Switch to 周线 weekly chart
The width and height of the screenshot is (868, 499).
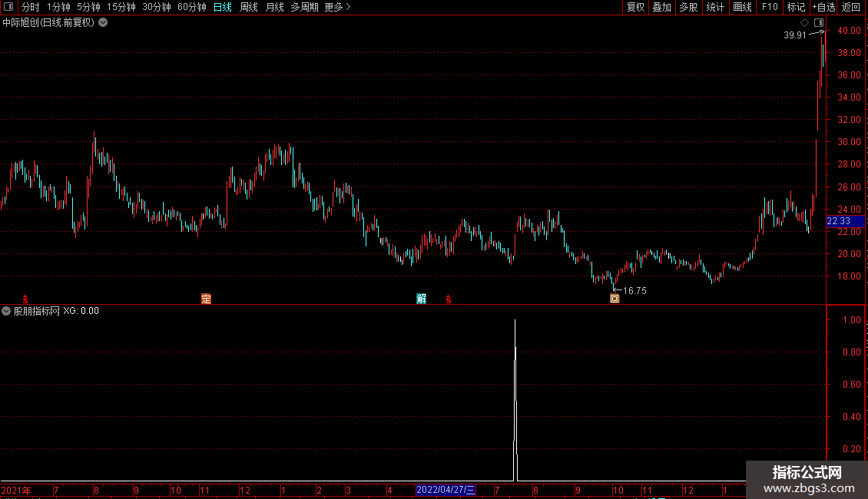[249, 7]
